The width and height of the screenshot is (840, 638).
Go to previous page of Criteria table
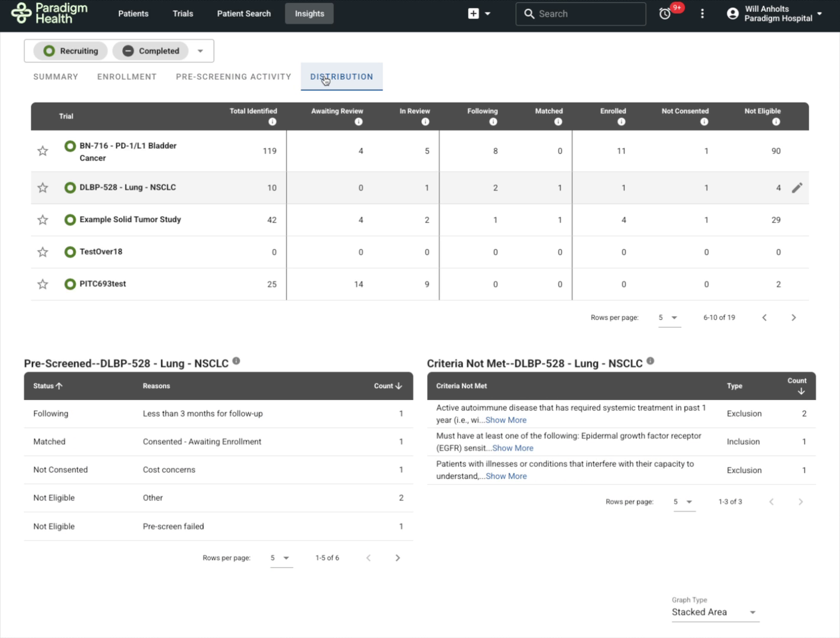[771, 502]
